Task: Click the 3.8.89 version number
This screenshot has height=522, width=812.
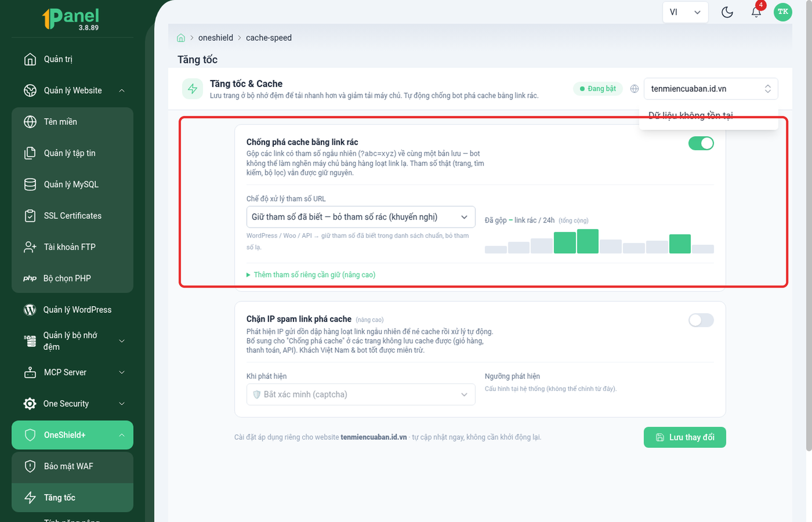Action: point(89,28)
